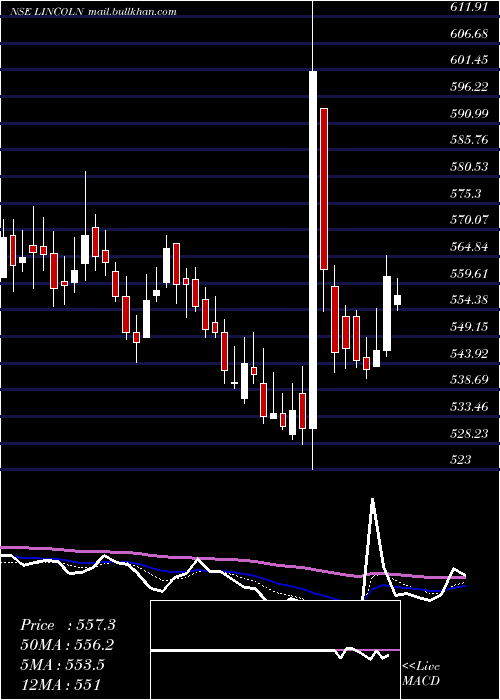Select the 601.45 price axis label
Viewport: 500px width, 700px height.
(469, 60)
